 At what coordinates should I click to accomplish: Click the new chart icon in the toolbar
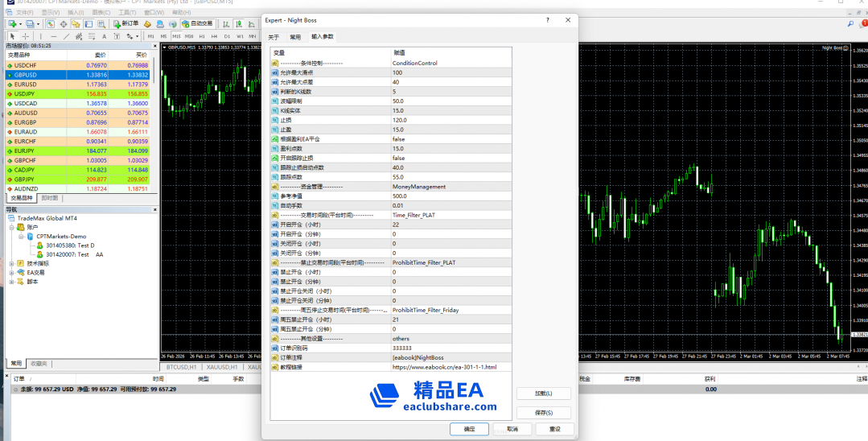(11, 24)
